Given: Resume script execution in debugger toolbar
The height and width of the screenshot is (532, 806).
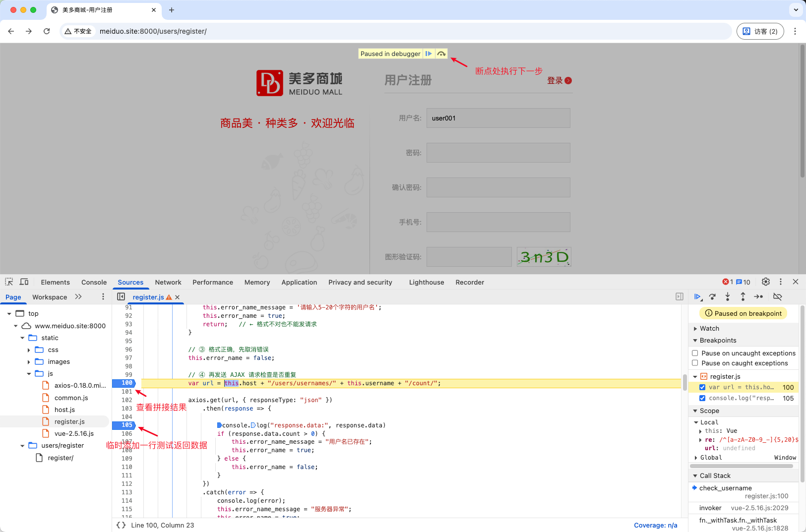Looking at the screenshot, I should 697,296.
